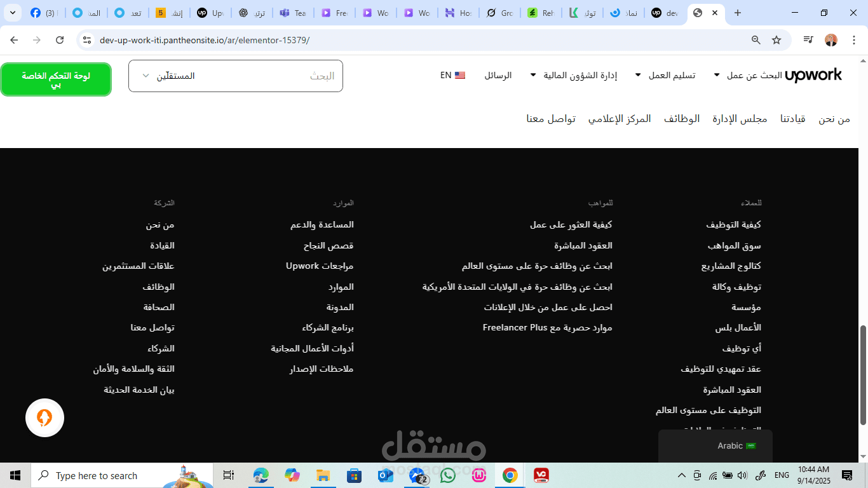Image resolution: width=868 pixels, height=488 pixels.
Task: Open File Explorer from taskbar
Action: tap(323, 475)
